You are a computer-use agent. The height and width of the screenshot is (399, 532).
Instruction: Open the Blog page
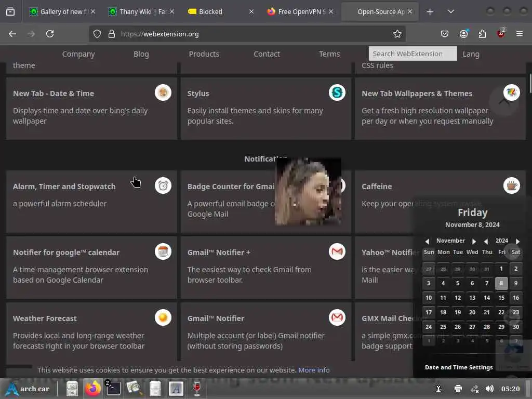click(x=141, y=54)
